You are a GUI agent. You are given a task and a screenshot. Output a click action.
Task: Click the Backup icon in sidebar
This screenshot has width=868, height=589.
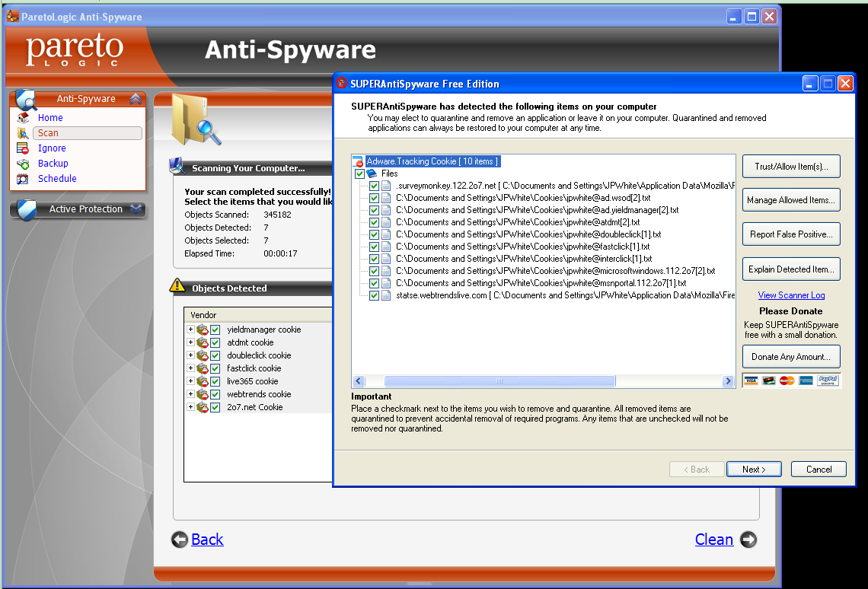(x=23, y=164)
